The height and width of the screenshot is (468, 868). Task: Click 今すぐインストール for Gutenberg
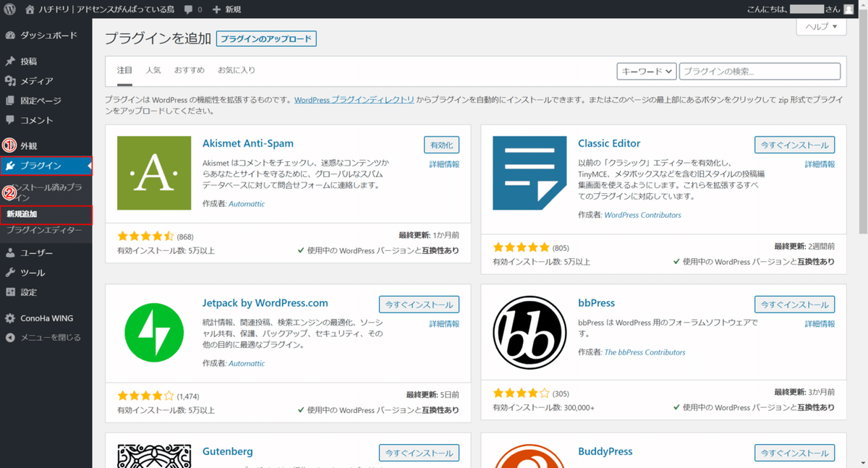[420, 453]
